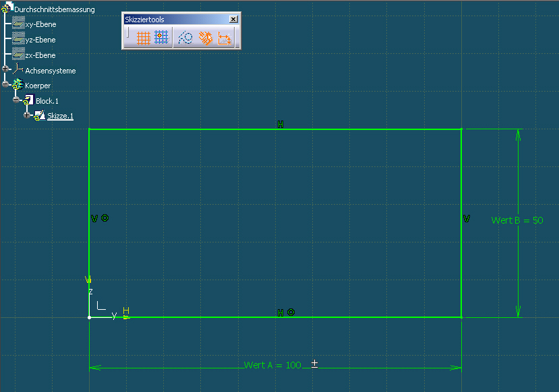This screenshot has width=559, height=392.
Task: Click the Koerper body gear icon
Action: [x=18, y=85]
